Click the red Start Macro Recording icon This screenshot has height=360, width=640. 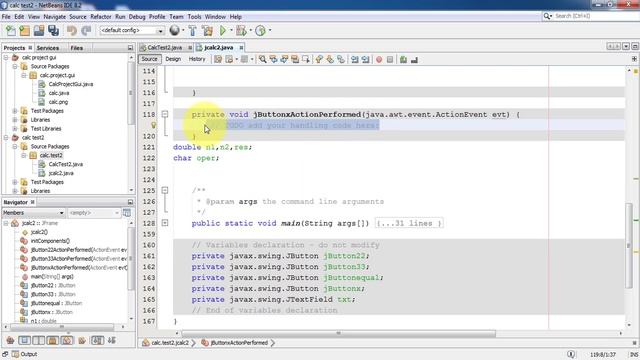coord(379,60)
